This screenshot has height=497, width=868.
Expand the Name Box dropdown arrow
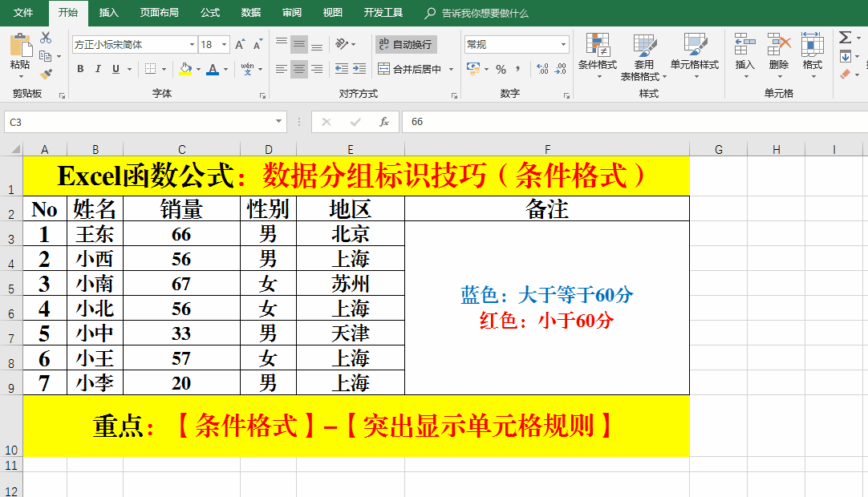pos(279,122)
